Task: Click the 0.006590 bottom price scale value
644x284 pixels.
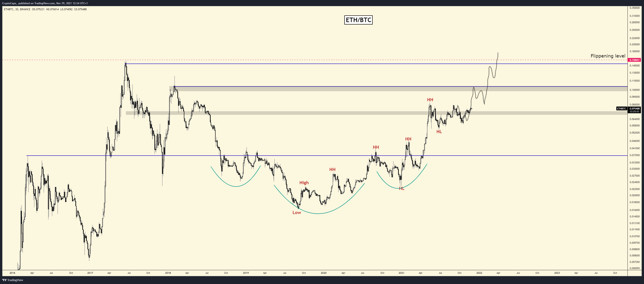Action: [x=635, y=268]
